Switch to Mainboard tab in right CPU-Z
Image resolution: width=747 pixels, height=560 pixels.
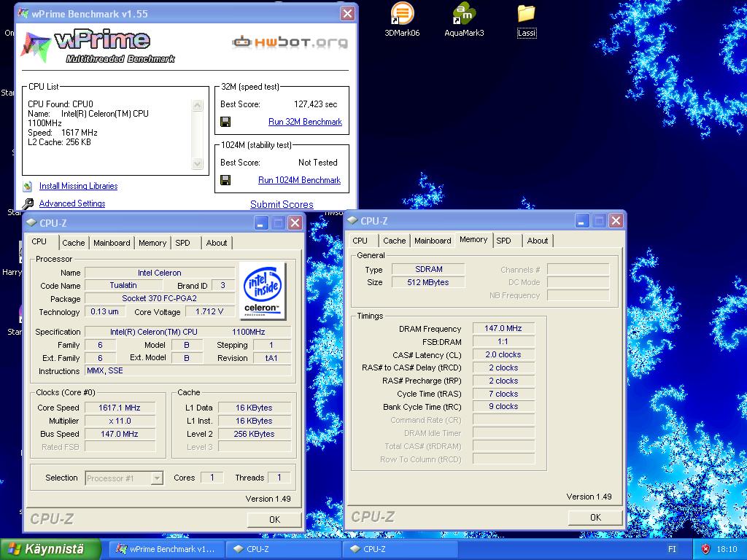pyautogui.click(x=433, y=241)
